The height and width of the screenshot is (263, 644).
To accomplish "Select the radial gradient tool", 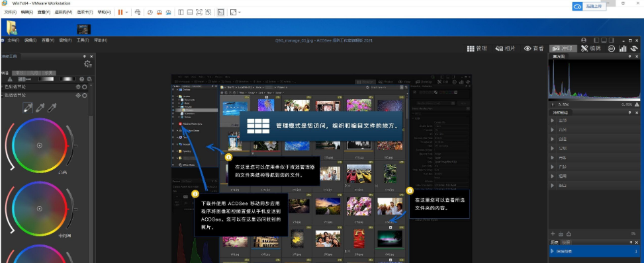I will [67, 79].
